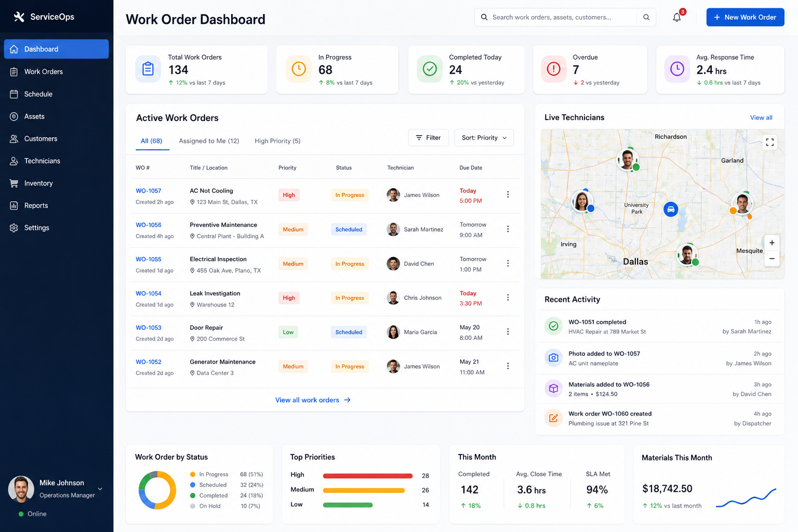Click the In Progress clock icon
The width and height of the screenshot is (798, 532).
point(299,69)
